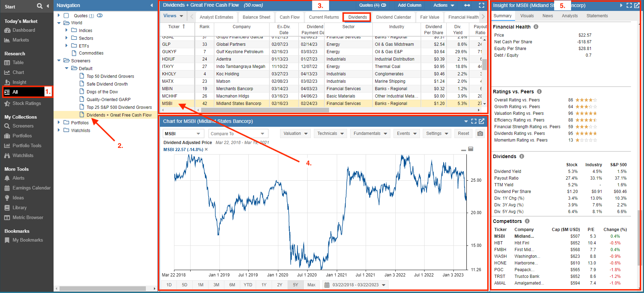Open Watchlists under My Collections

click(x=23, y=156)
